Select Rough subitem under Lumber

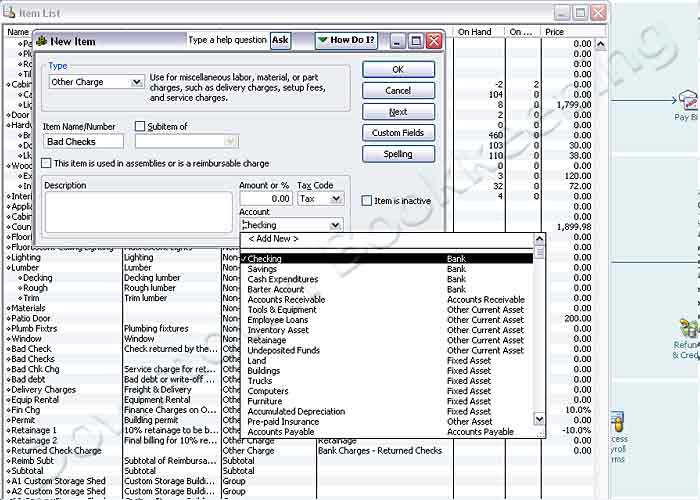(35, 288)
